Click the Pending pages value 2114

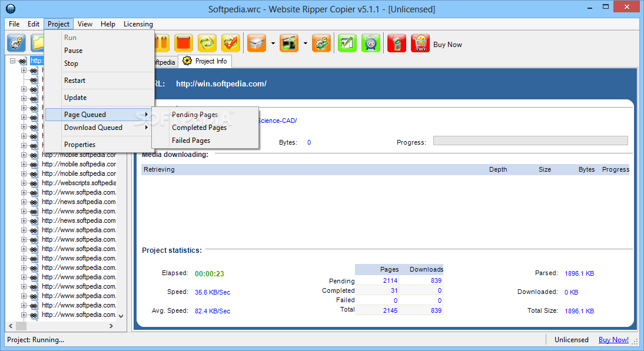coord(390,280)
